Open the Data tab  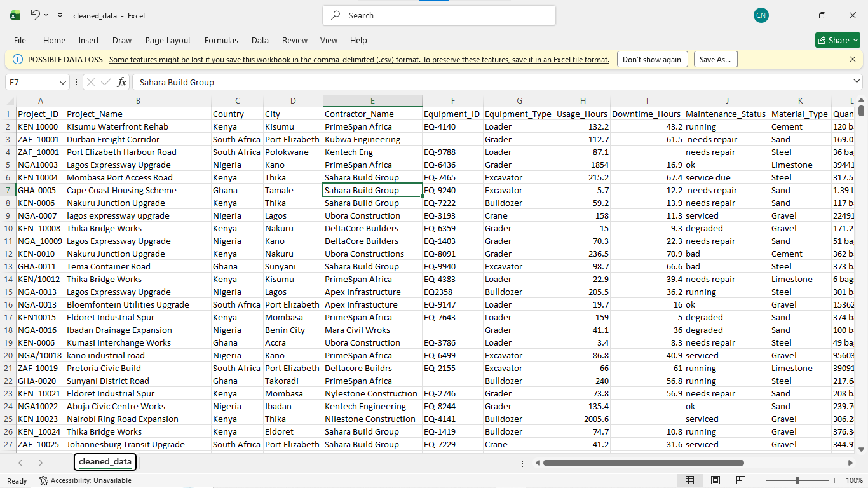tap(260, 40)
